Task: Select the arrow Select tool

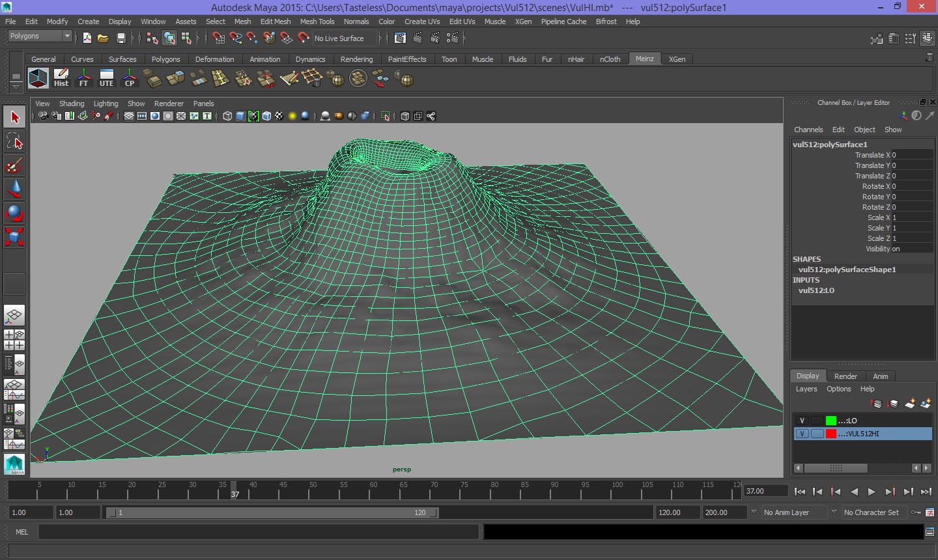Action: click(x=14, y=118)
